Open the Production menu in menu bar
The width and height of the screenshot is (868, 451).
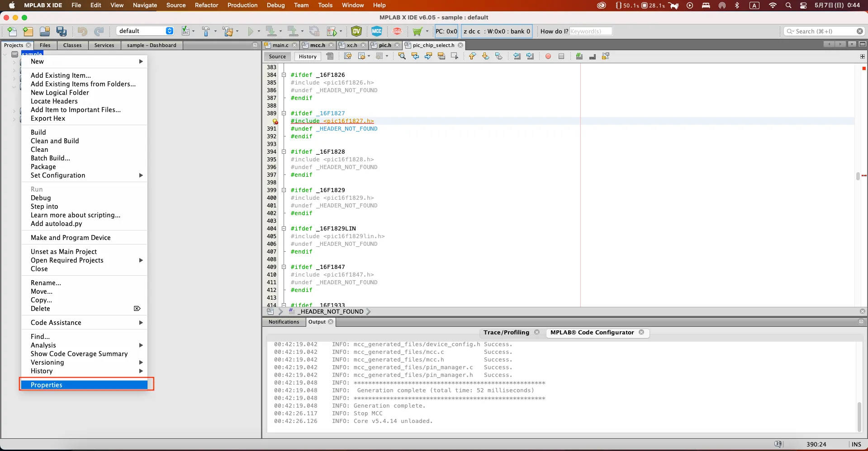[242, 5]
